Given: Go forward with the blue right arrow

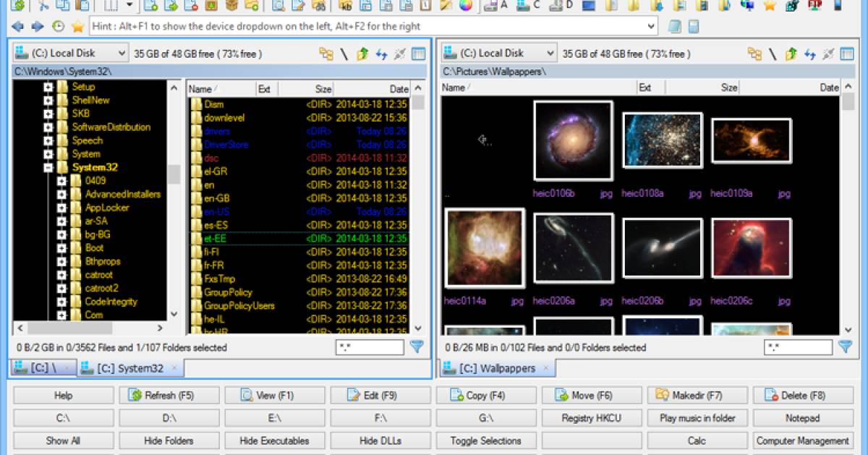Looking at the screenshot, I should [x=38, y=27].
